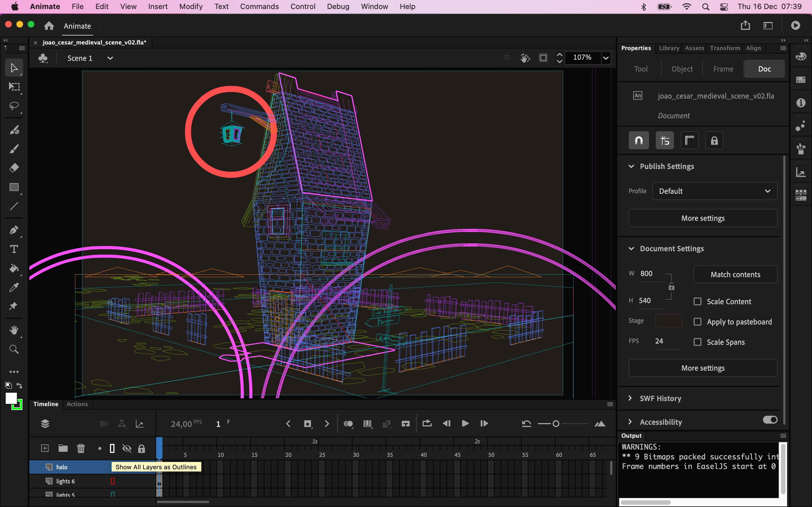Click the Match contents button
812x507 pixels.
(735, 275)
